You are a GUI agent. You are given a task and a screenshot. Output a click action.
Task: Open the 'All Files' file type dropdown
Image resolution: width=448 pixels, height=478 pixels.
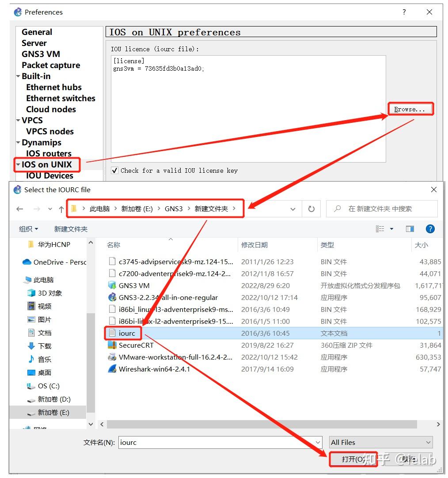pos(380,442)
